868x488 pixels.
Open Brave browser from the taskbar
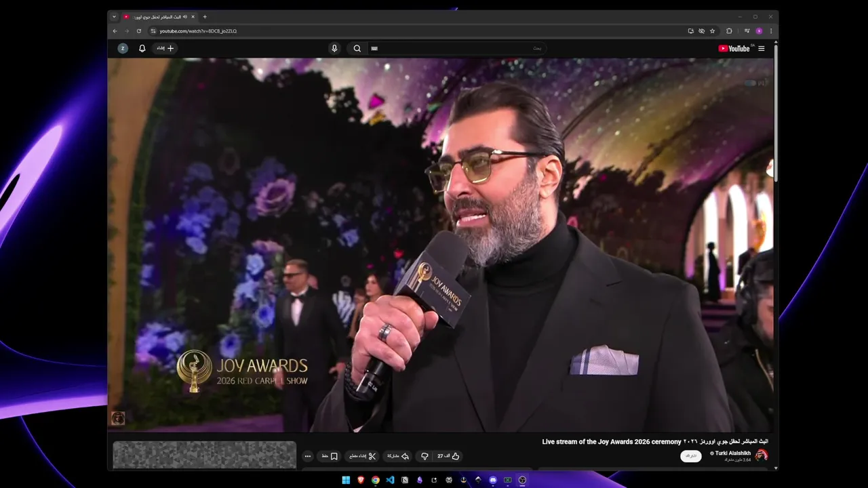click(x=361, y=480)
